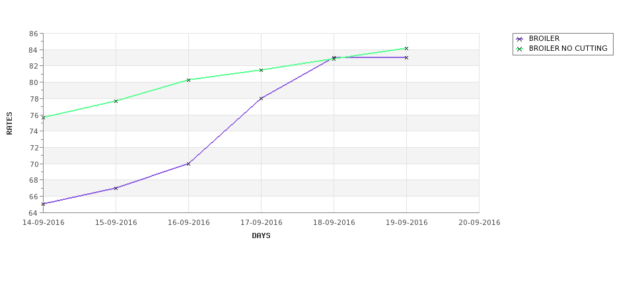Click NO CUTTING data point on 15-09-2016
Viewport: 644px width, 283px height.
tap(116, 101)
